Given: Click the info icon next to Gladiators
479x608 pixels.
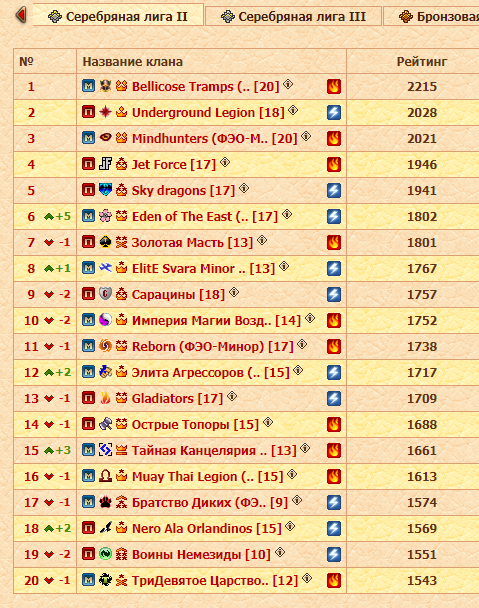Looking at the screenshot, I should pyautogui.click(x=232, y=396).
